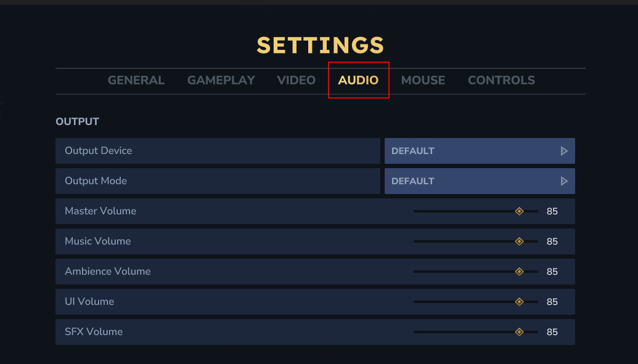Switch to the GENERAL tab
The image size is (638, 364).
point(136,80)
